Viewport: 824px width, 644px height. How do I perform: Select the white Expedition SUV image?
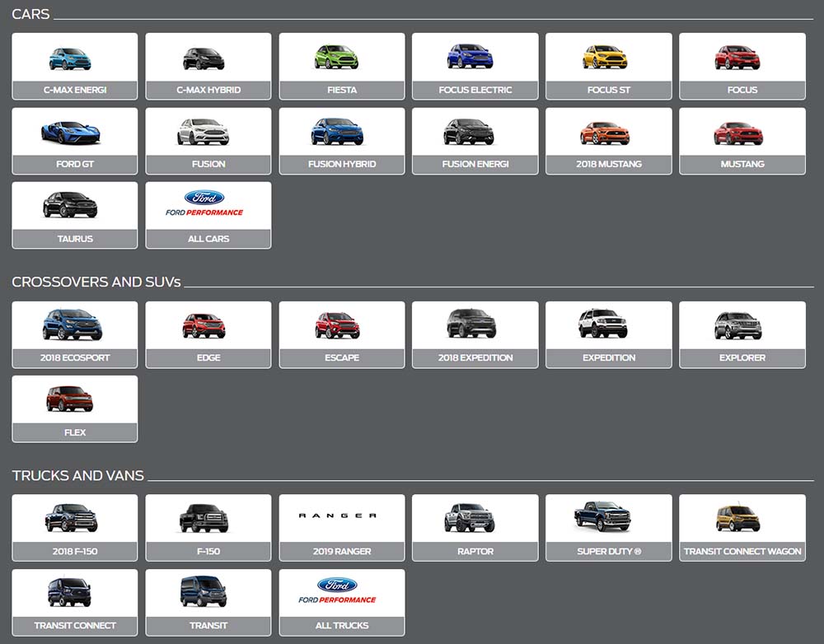603,324
